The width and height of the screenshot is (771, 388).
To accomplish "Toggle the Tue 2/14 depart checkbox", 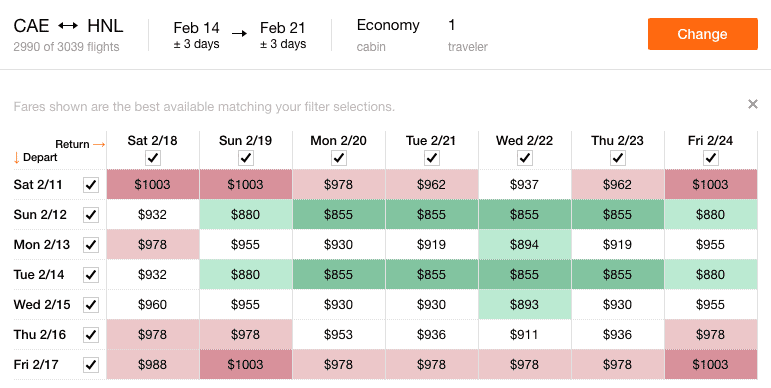I will point(91,275).
